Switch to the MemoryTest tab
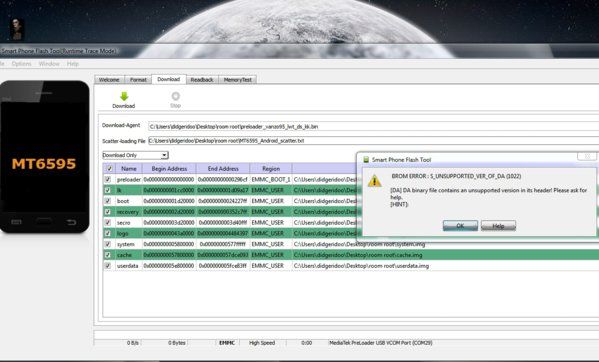Image resolution: width=599 pixels, height=362 pixels. point(238,80)
